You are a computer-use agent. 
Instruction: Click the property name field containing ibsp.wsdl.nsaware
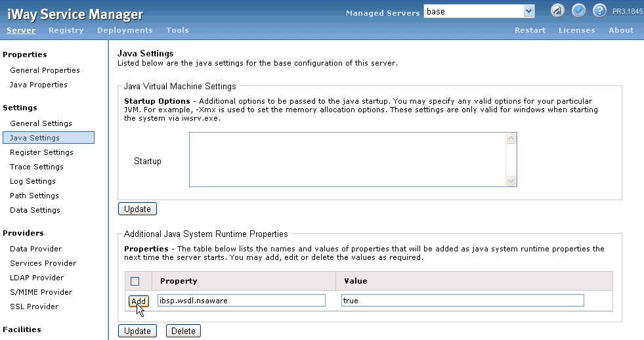[242, 300]
